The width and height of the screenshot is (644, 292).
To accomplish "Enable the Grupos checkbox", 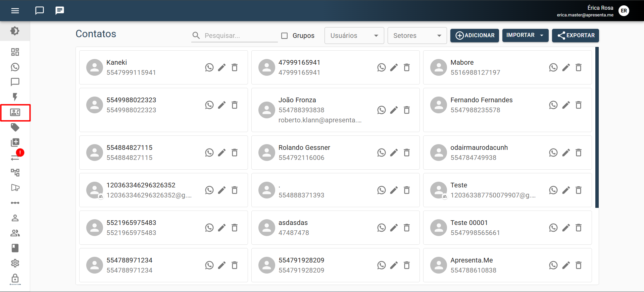I will [285, 36].
